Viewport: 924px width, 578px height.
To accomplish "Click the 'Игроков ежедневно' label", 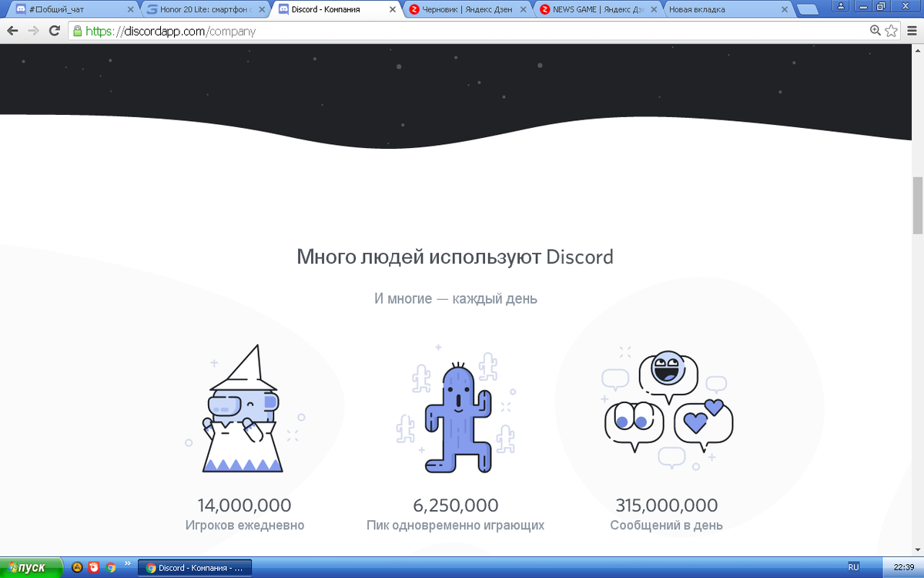I will pos(245,526).
